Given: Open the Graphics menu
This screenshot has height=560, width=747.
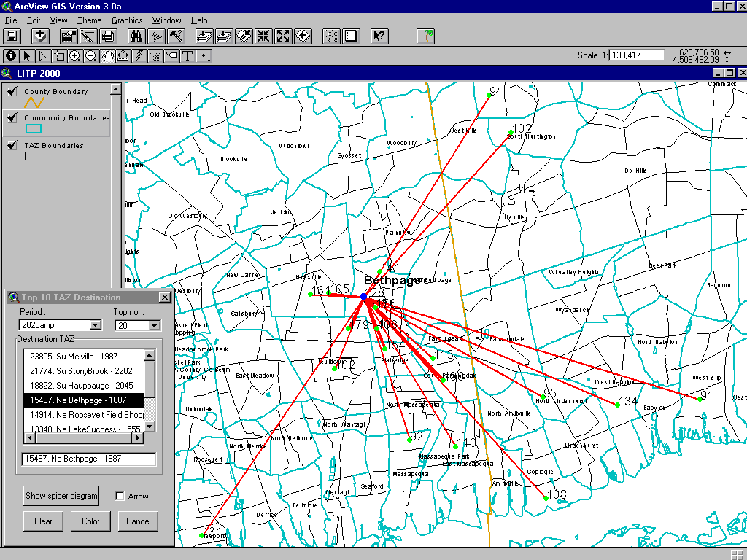Looking at the screenshot, I should pyautogui.click(x=127, y=20).
